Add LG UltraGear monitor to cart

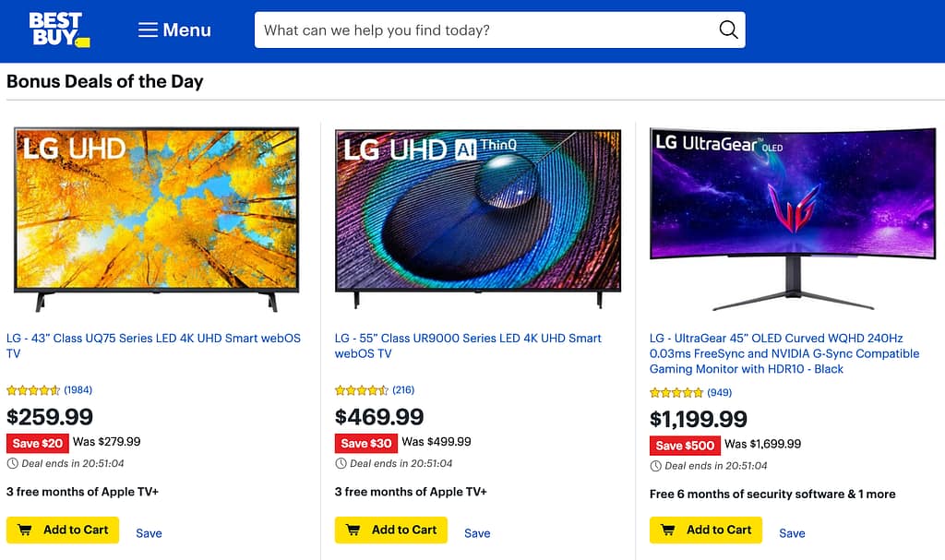706,530
